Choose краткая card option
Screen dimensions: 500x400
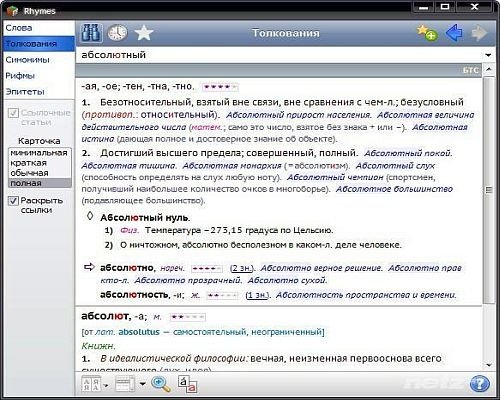pos(40,163)
